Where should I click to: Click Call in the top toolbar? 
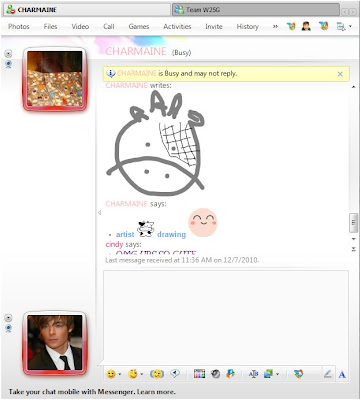109,27
